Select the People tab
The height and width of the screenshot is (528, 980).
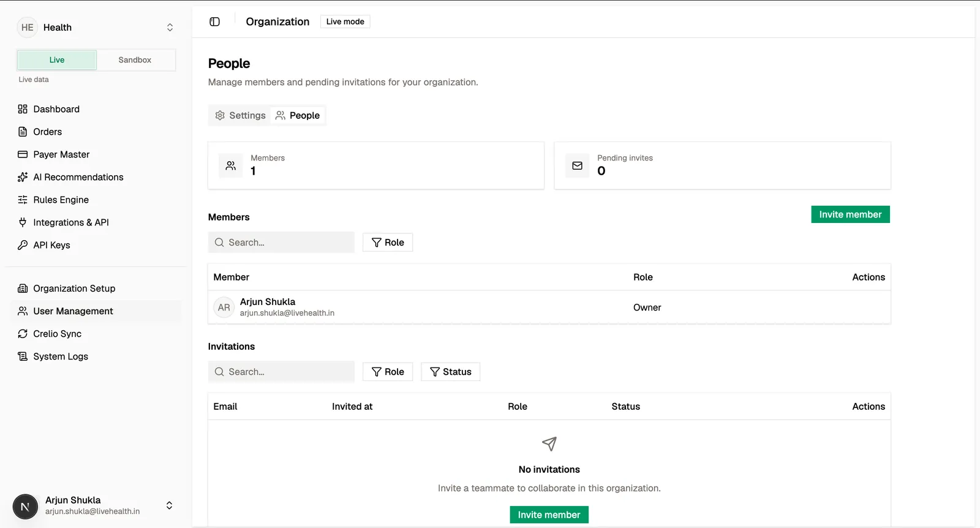coord(298,115)
